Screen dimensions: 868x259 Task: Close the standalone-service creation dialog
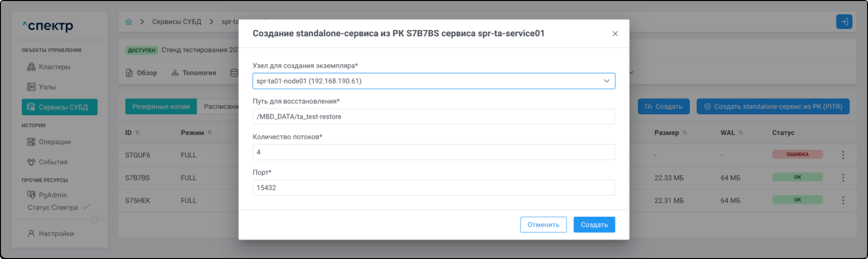(x=615, y=33)
